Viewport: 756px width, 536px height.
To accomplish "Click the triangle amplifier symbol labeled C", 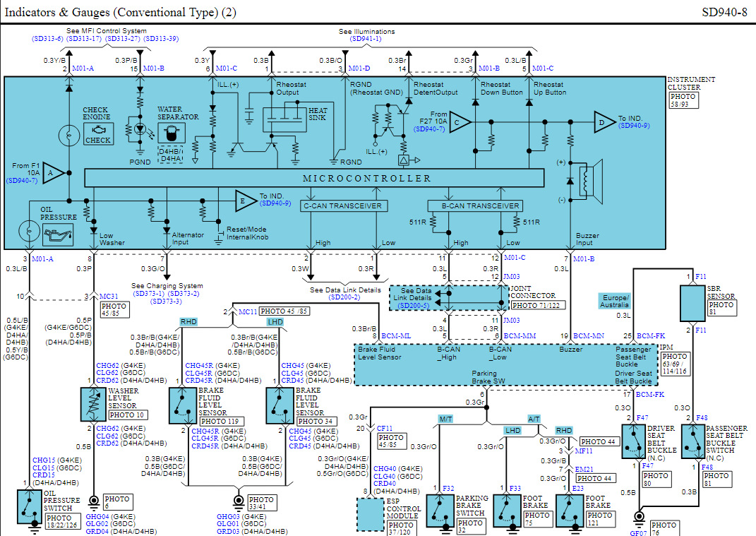I will tap(460, 123).
